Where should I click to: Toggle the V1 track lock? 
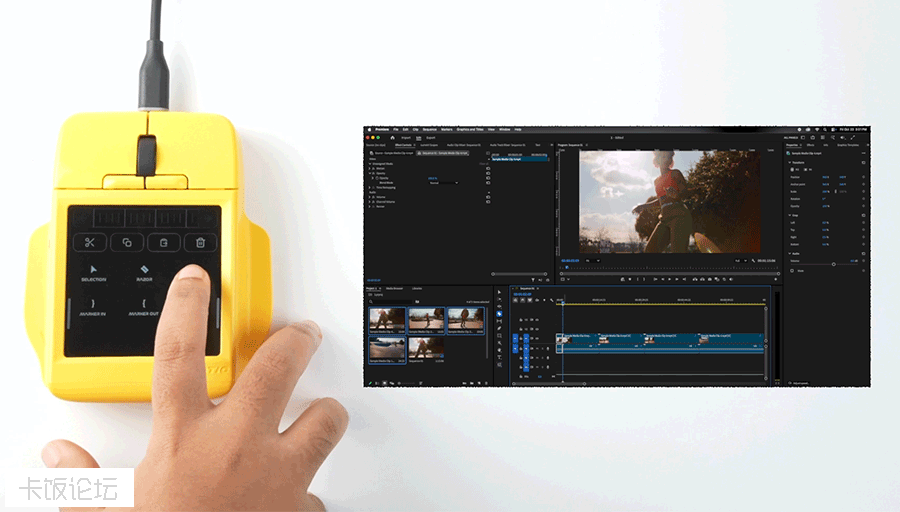tap(521, 339)
